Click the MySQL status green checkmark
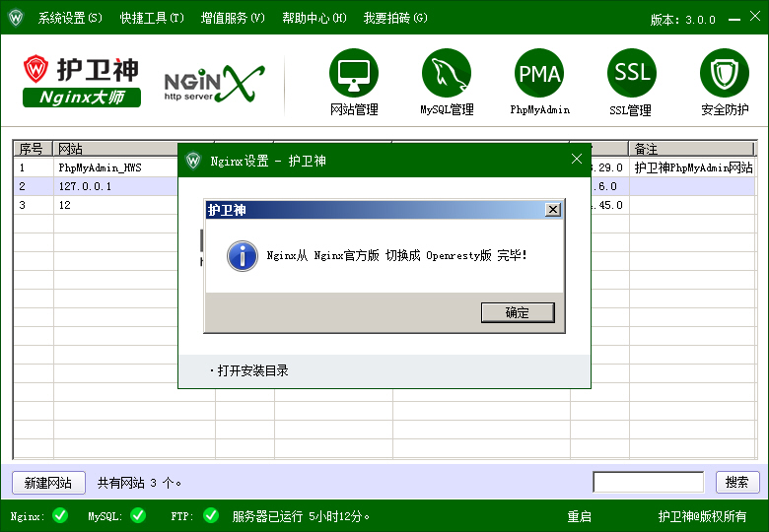 pos(138,515)
